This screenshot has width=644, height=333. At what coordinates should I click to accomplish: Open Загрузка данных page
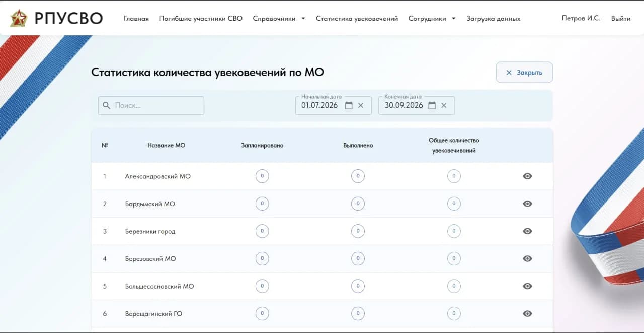click(x=493, y=19)
